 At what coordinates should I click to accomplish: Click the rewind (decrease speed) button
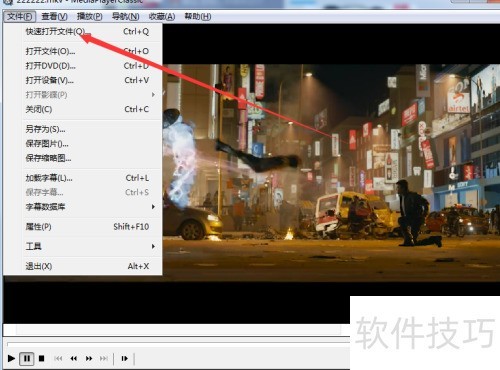(x=74, y=359)
